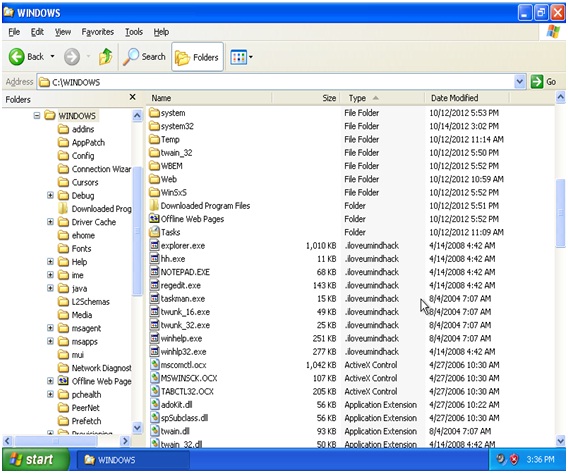This screenshot has width=568, height=473.
Task: Expand the Driver Cache folder node
Action: (50, 222)
